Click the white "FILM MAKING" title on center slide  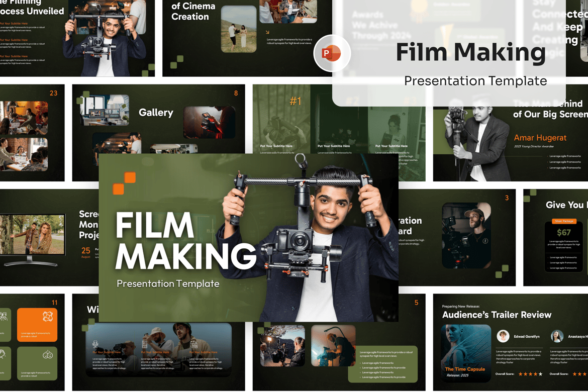[x=185, y=241]
